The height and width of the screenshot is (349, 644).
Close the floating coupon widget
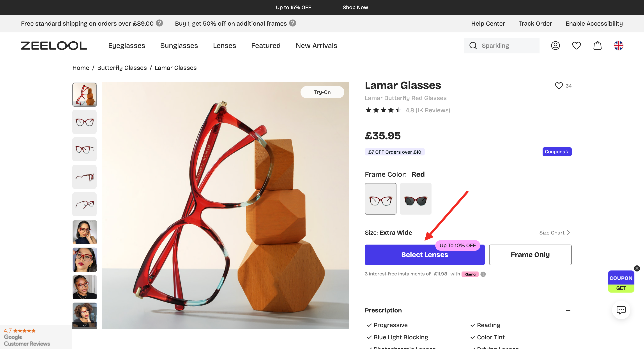637,268
